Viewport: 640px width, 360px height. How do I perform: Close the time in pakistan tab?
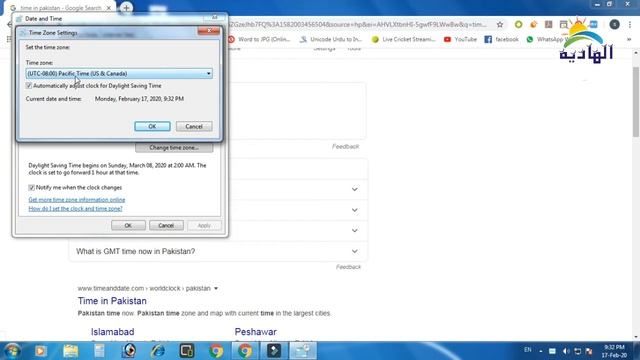click(109, 8)
